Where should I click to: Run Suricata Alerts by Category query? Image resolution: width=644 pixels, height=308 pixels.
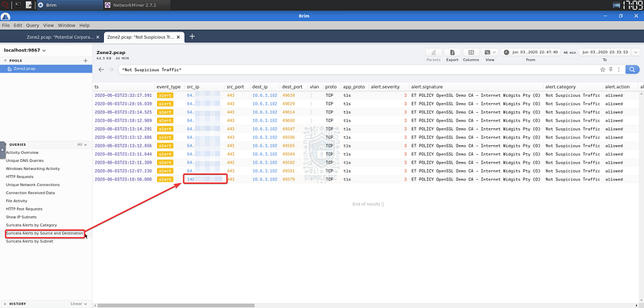(x=31, y=225)
